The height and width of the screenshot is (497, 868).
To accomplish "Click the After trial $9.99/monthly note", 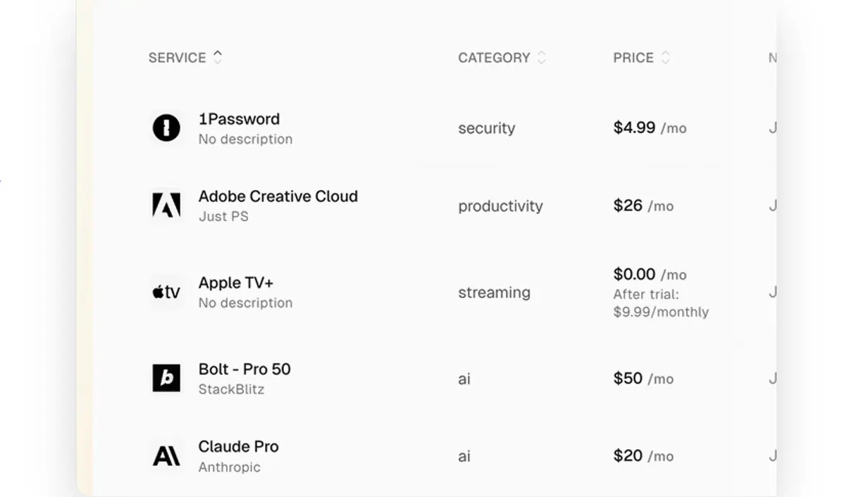I will (x=661, y=303).
